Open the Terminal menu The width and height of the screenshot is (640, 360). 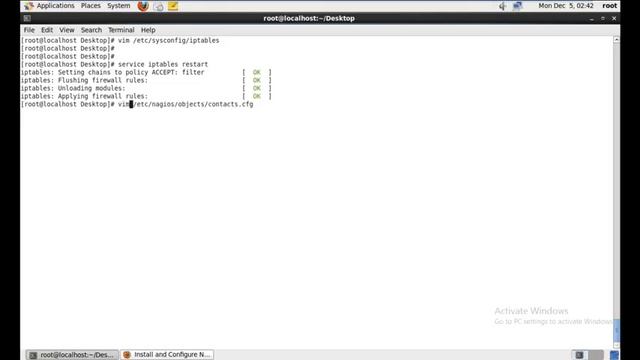[x=121, y=30]
